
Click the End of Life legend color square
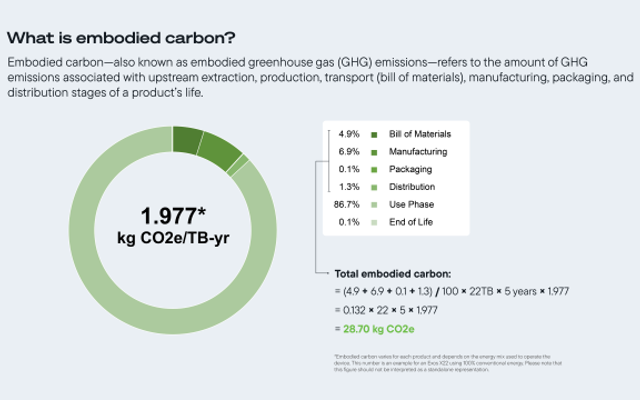point(373,222)
